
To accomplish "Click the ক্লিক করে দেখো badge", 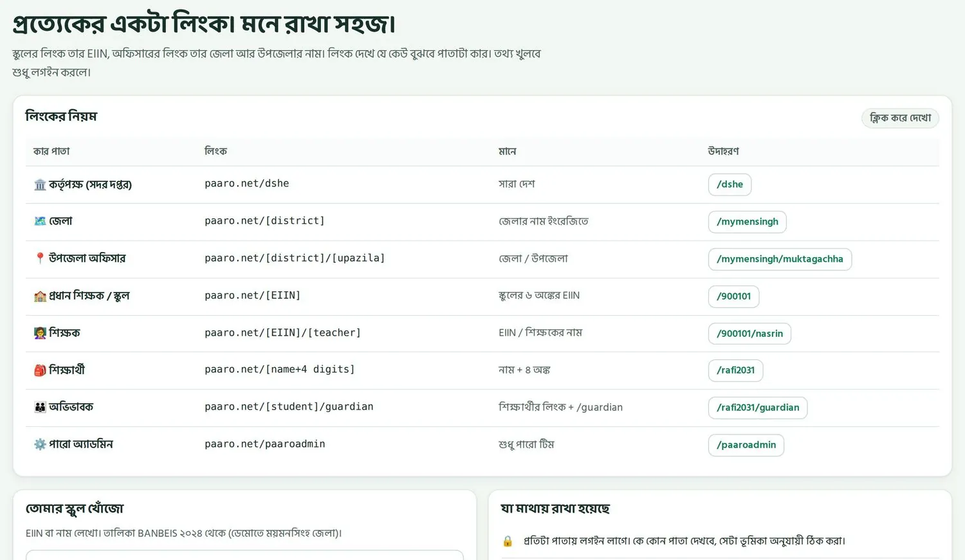I will click(900, 118).
